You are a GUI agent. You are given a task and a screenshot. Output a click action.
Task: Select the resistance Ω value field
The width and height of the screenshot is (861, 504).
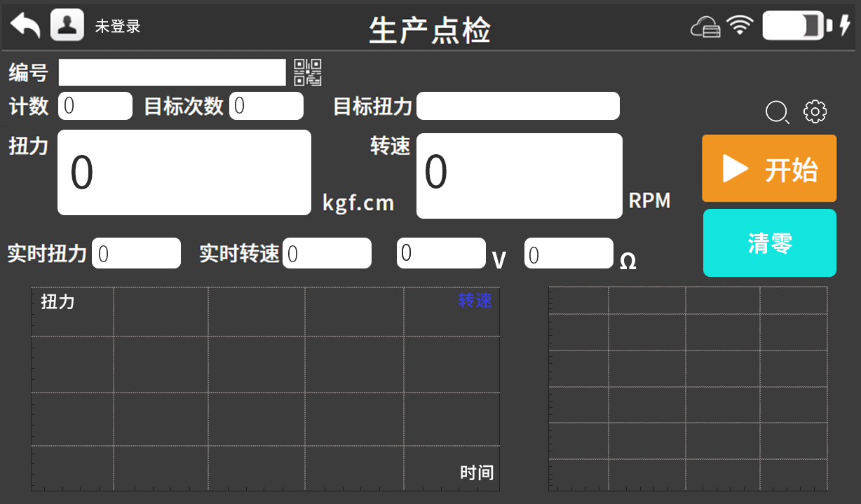point(569,253)
